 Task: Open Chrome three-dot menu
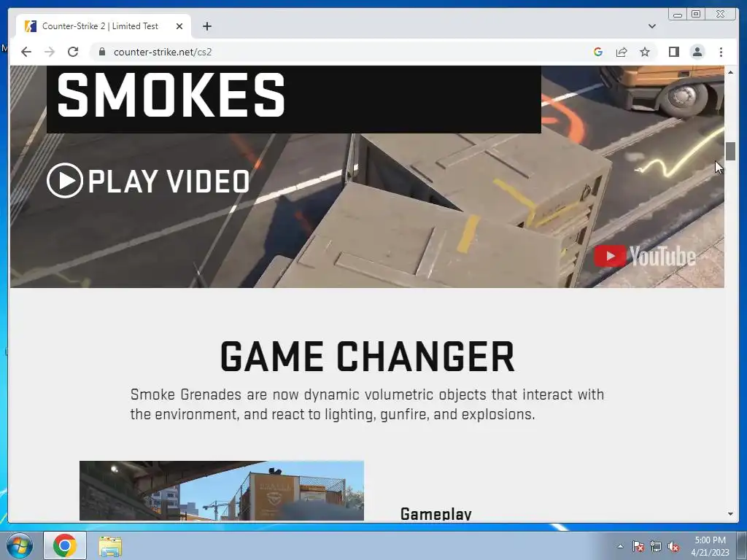[721, 52]
